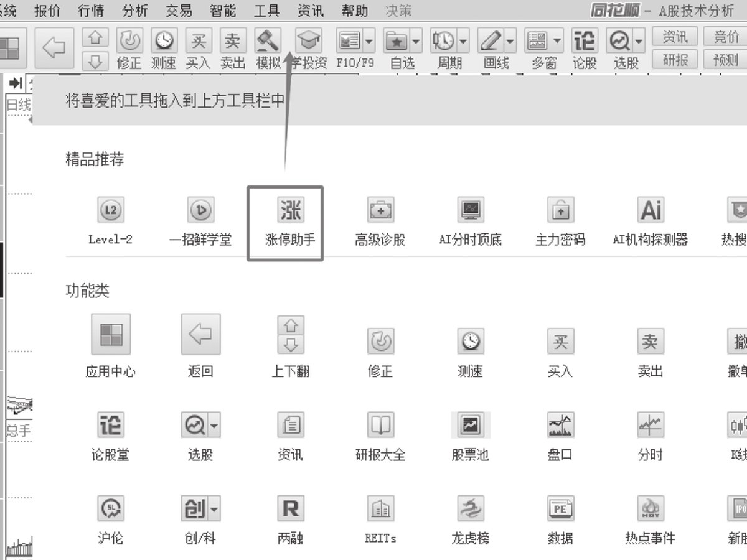Select the 测速 tool in 功能类
Image resolution: width=747 pixels, height=560 pixels.
click(470, 341)
